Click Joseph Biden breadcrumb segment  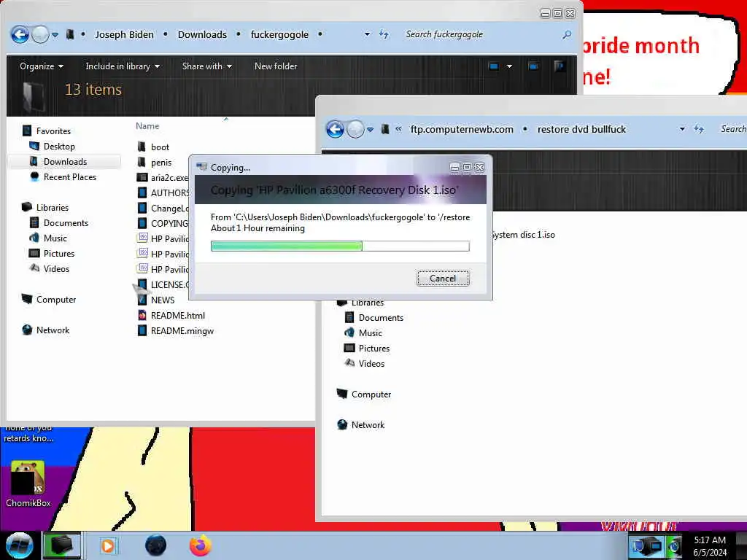124,34
